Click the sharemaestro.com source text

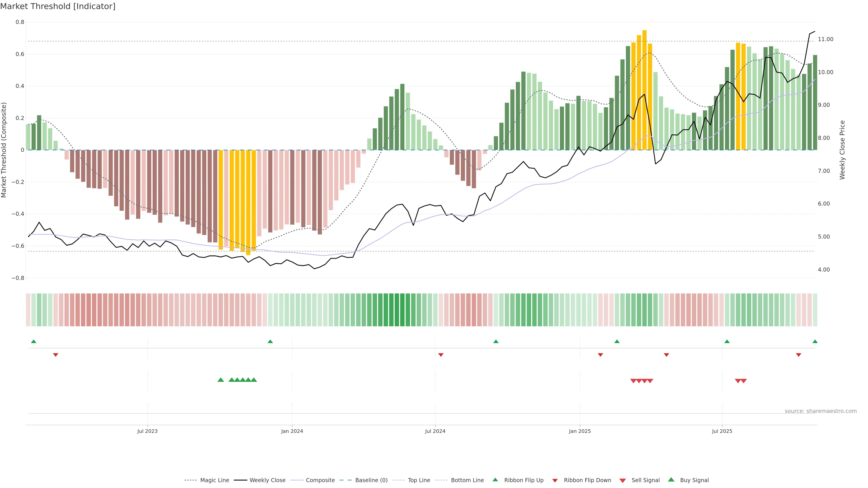tap(820, 411)
